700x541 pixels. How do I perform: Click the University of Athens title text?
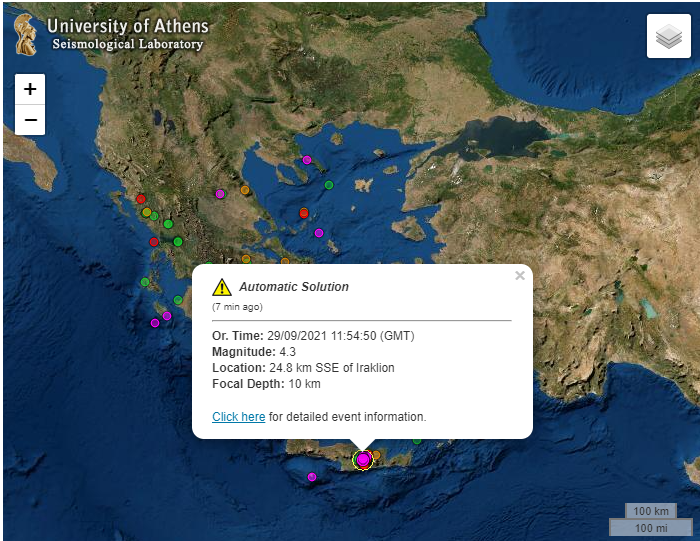[128, 26]
